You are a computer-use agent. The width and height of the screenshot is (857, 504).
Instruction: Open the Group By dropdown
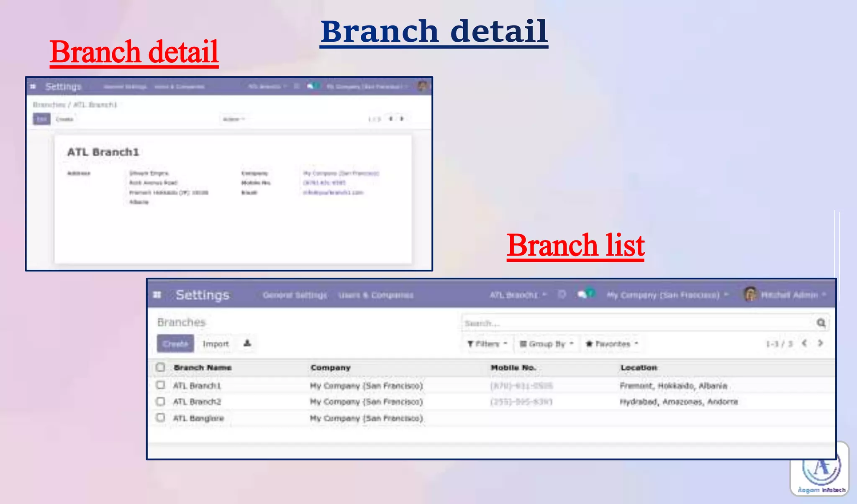click(x=547, y=344)
